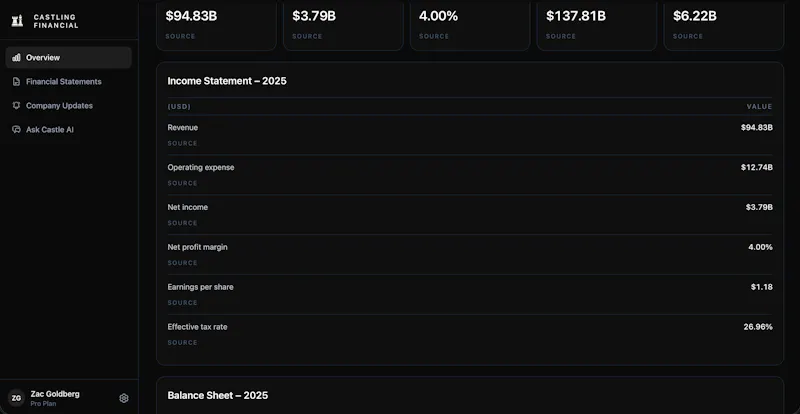Open source for Net income row

(182, 223)
